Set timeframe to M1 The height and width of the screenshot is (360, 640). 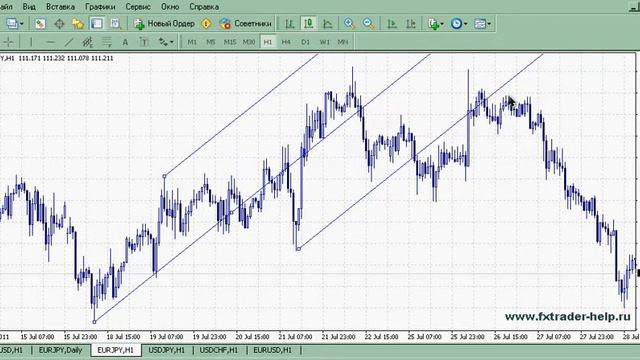[192, 42]
